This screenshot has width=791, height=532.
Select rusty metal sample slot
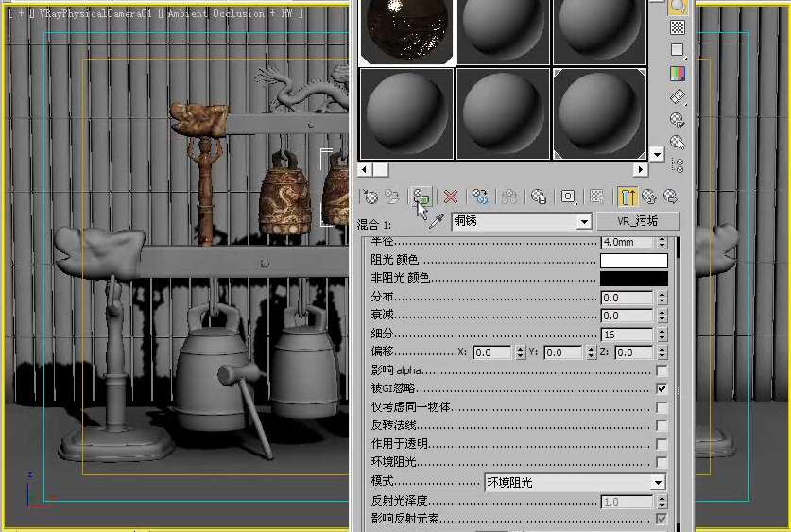(406, 32)
